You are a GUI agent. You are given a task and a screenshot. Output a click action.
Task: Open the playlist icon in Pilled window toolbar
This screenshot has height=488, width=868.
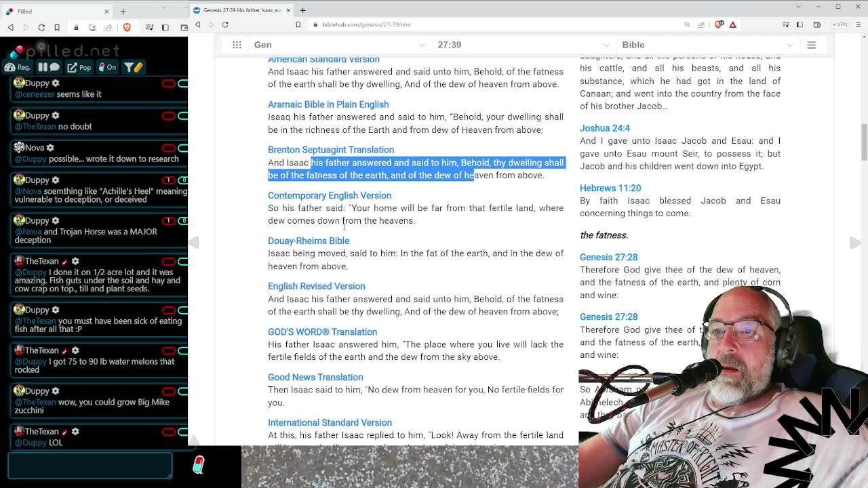point(149,27)
